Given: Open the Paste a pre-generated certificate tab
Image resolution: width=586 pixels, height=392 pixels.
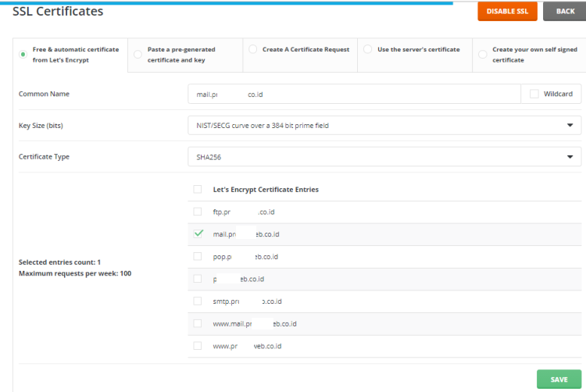Looking at the screenshot, I should [x=185, y=55].
